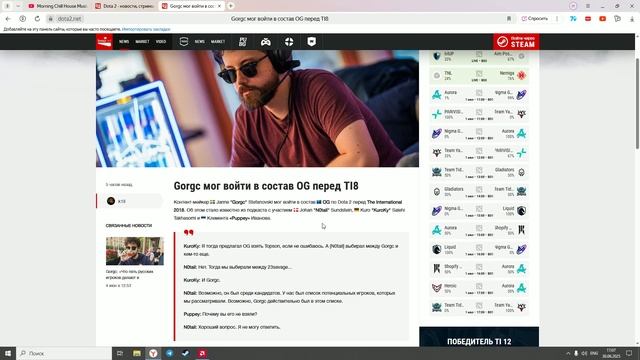640x360 pixels.
Task: Open the match with Aurora left and Shopify right
Action: click(479, 230)
